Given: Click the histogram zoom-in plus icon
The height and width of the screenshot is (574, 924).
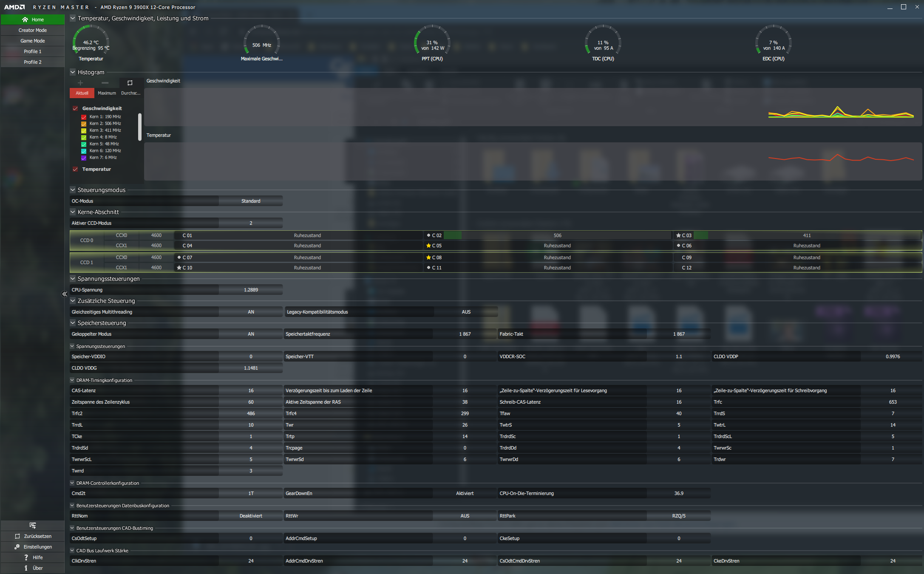Looking at the screenshot, I should tap(80, 83).
